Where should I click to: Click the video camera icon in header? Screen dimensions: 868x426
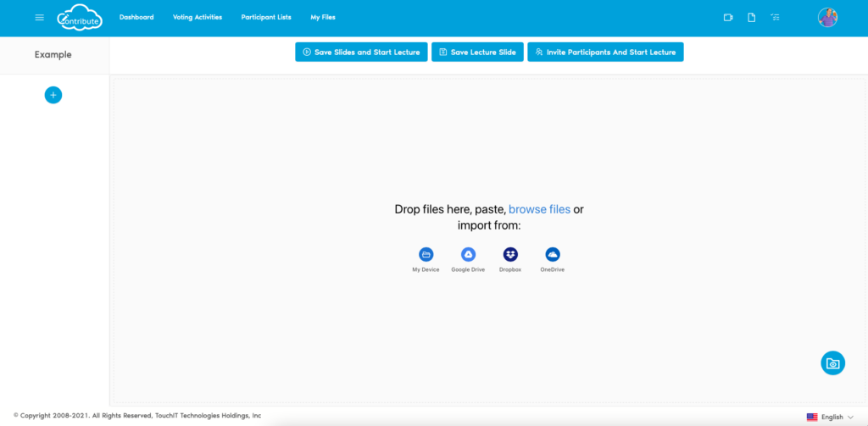click(x=728, y=18)
